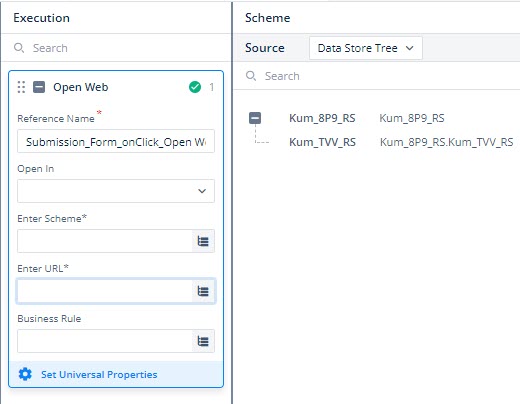520x404 pixels.
Task: Click the Execution search magnifier icon
Action: (x=19, y=48)
